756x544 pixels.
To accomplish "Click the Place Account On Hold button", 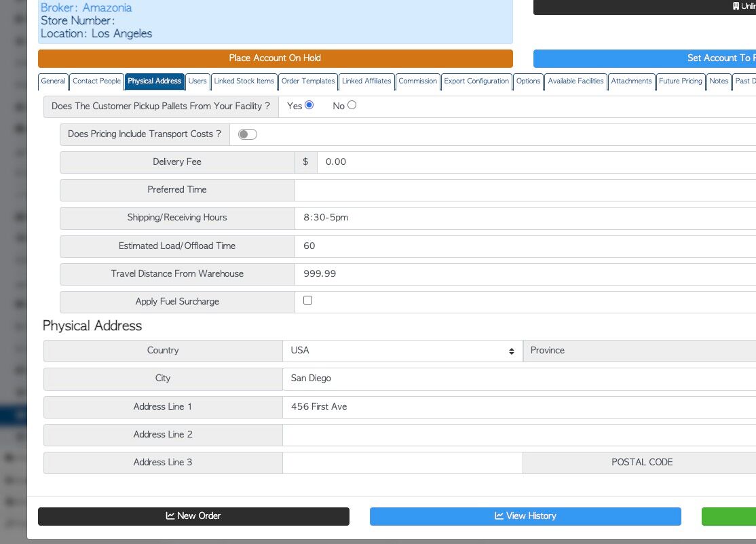I will 276,58.
